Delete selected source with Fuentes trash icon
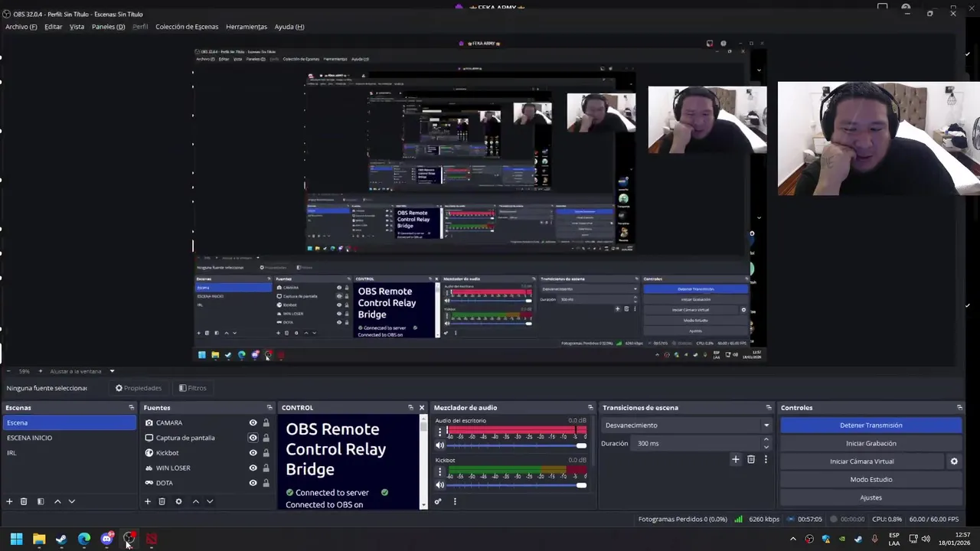The image size is (980, 551). 162,501
